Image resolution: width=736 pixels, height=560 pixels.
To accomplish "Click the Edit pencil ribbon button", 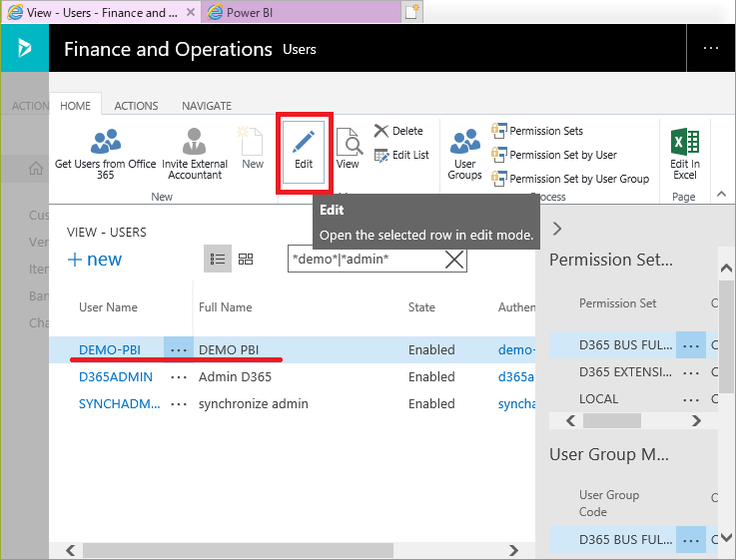I will coord(304,152).
